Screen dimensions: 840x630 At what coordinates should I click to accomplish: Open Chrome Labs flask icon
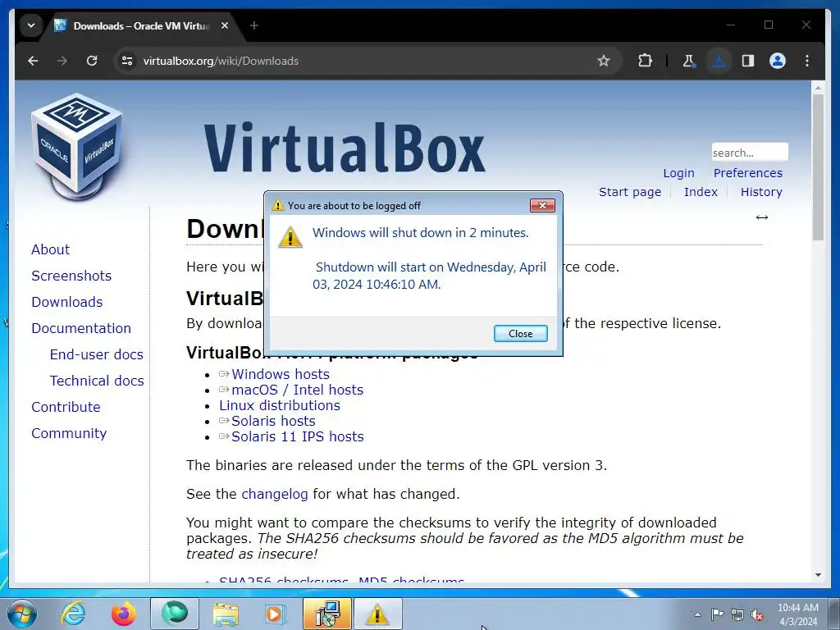click(x=689, y=61)
